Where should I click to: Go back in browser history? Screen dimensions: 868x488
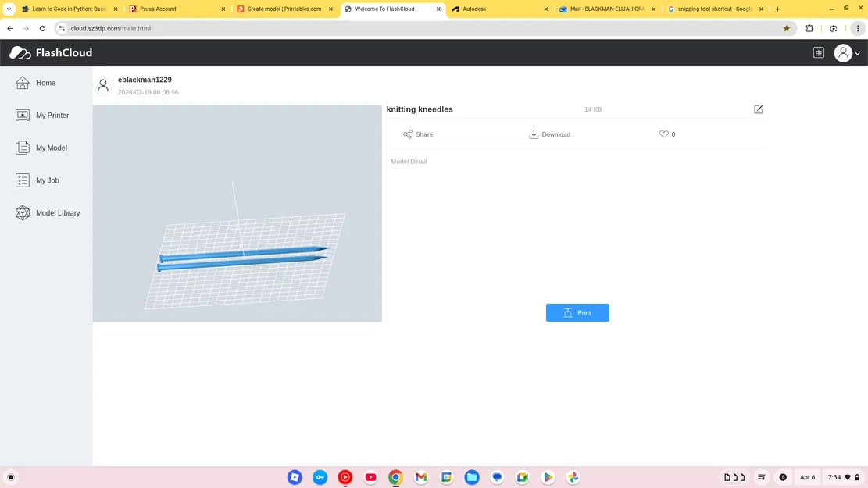(x=10, y=28)
